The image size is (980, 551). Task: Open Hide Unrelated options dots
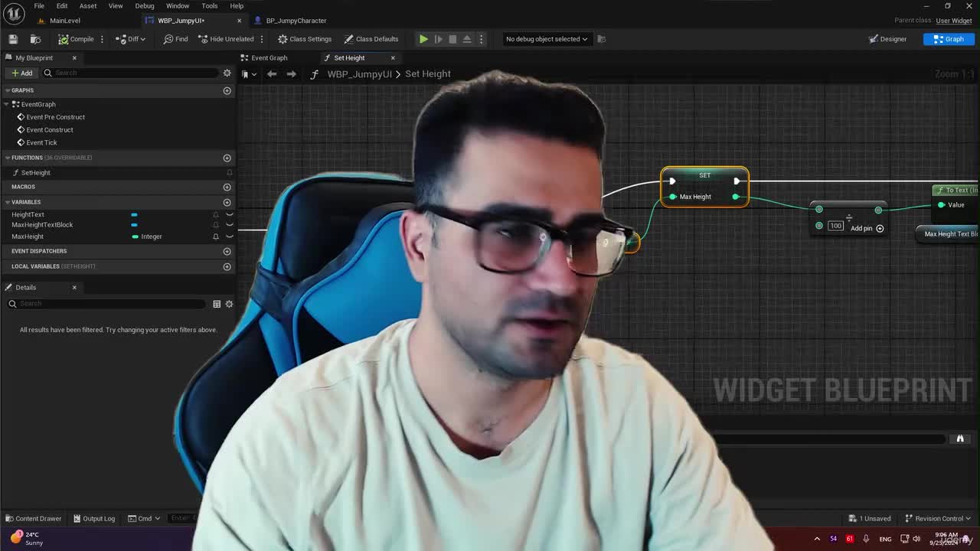(262, 39)
